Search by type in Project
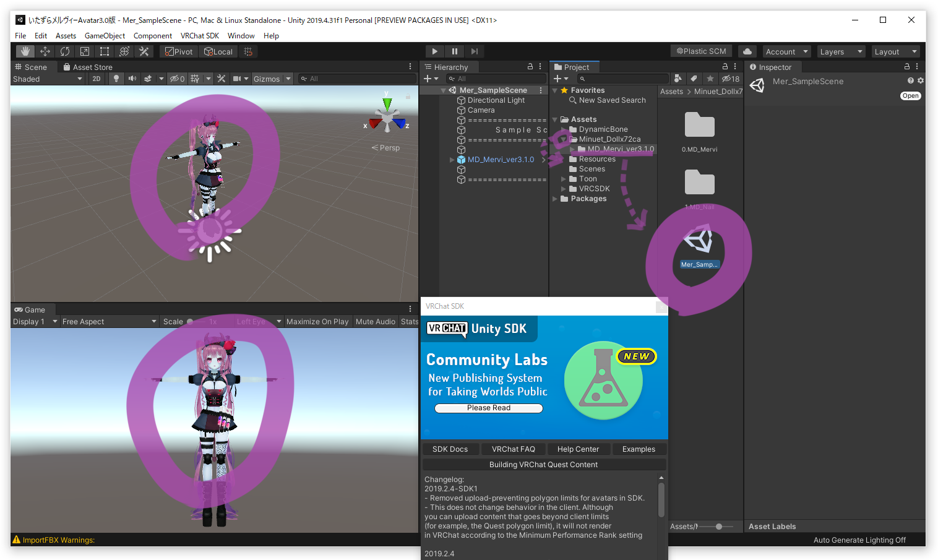The height and width of the screenshot is (560, 938). pos(678,79)
